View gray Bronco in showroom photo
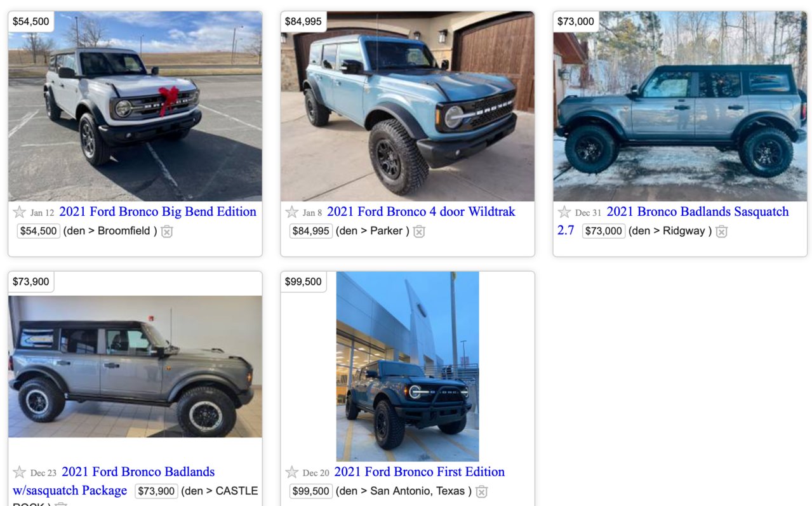 click(135, 366)
